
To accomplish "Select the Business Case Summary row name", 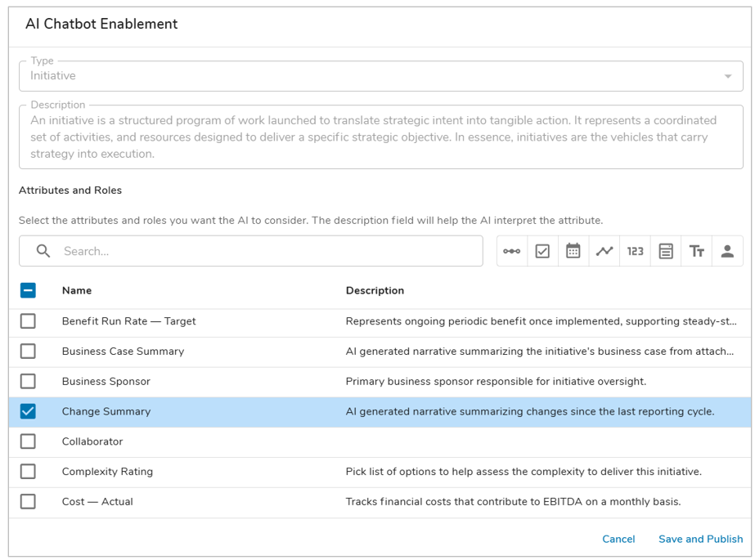I will pyautogui.click(x=123, y=352).
